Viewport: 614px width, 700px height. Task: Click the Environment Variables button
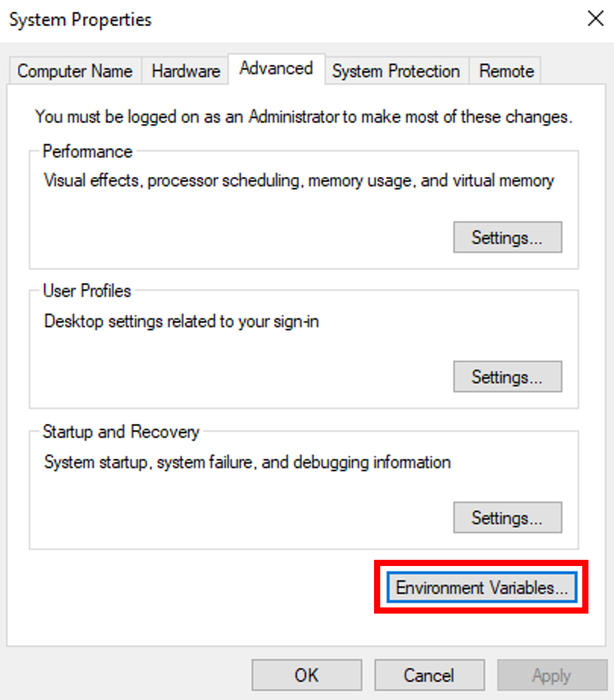point(482,588)
